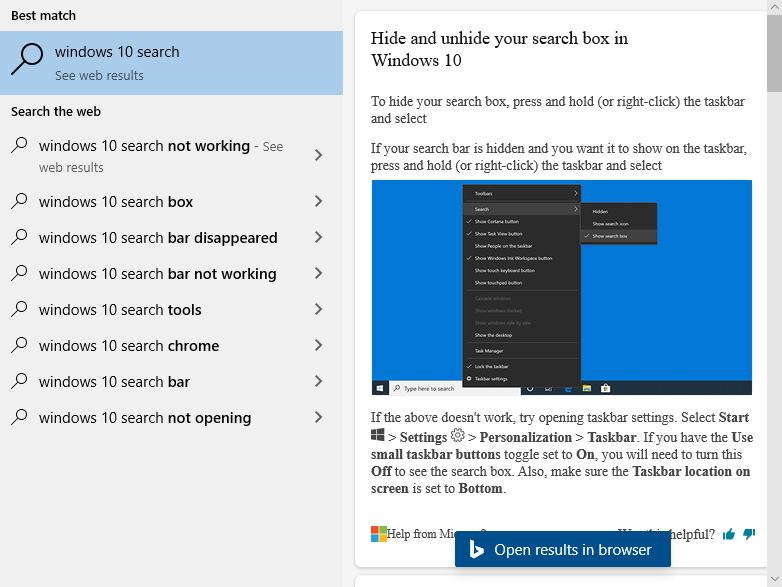Click the thumbs up helpful icon
The width and height of the screenshot is (782, 587).
coord(729,534)
